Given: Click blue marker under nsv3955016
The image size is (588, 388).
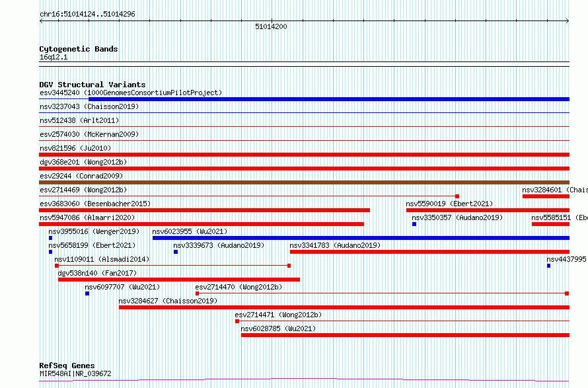Looking at the screenshot, I should [x=51, y=238].
